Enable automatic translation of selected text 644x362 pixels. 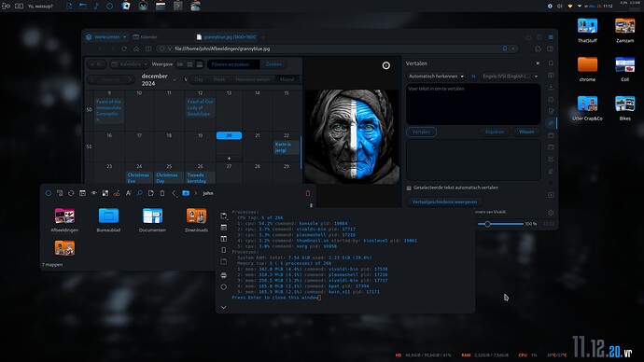(x=409, y=188)
